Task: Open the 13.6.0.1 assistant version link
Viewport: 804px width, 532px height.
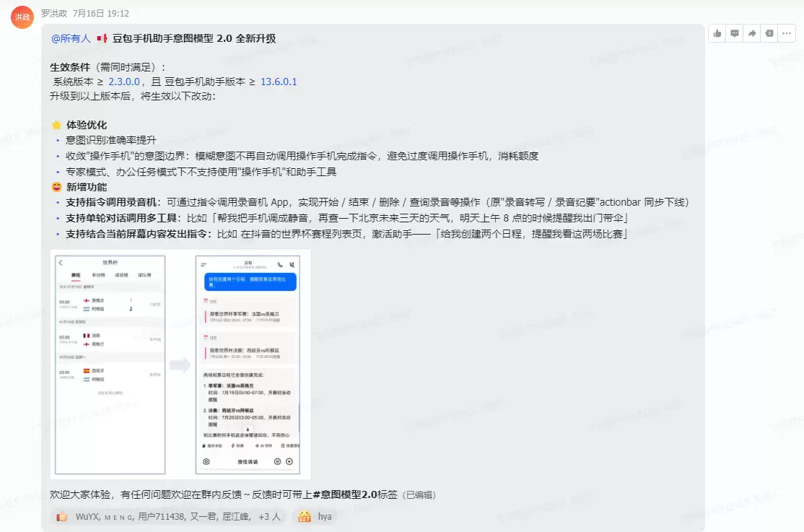Action: coord(279,82)
